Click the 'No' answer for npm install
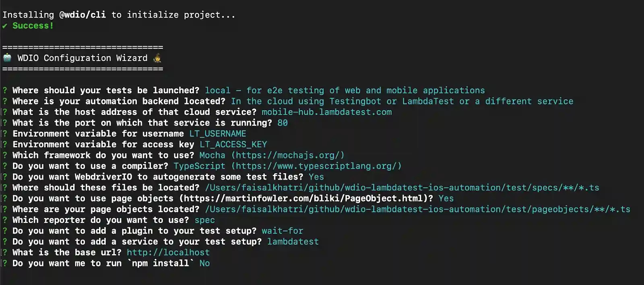 point(204,264)
